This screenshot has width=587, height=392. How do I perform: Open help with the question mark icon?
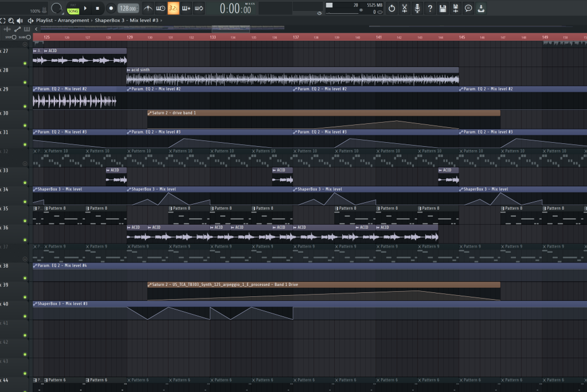430,8
